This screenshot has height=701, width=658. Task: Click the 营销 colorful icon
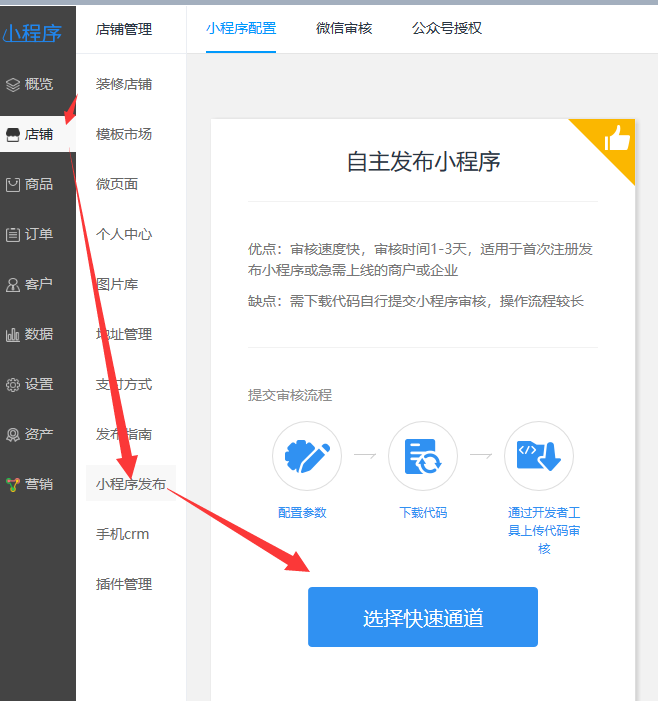pyautogui.click(x=13, y=485)
